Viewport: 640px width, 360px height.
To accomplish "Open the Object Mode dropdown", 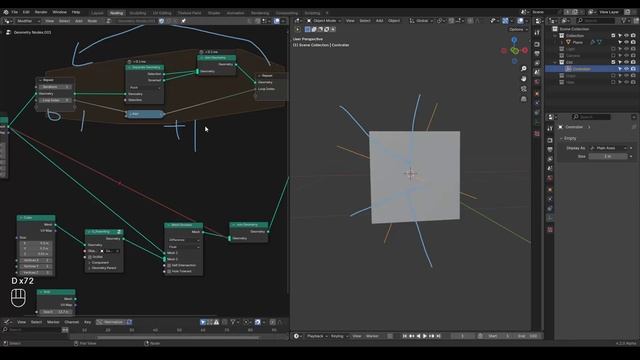I will pos(324,21).
